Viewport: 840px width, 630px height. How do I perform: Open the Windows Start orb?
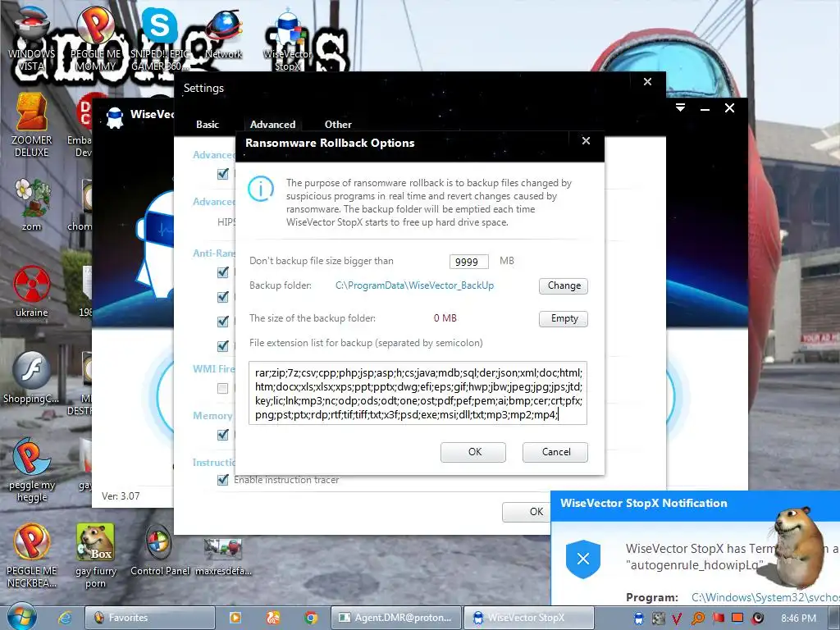point(21,617)
